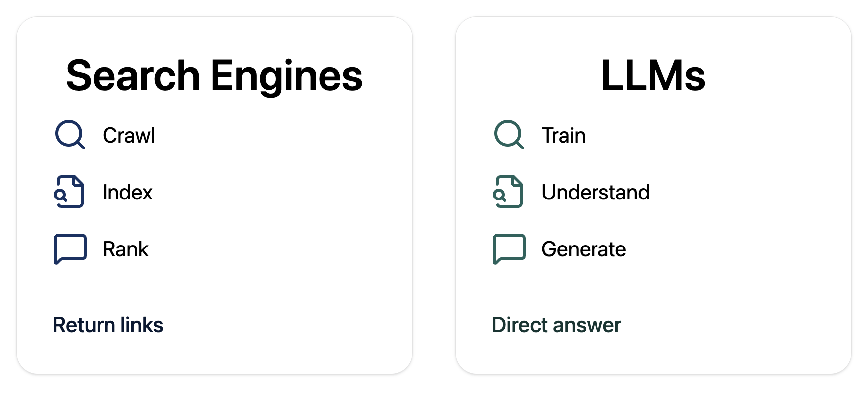Viewport: 868px width, 395px height.
Task: Click the Rank label text
Action: (x=125, y=249)
